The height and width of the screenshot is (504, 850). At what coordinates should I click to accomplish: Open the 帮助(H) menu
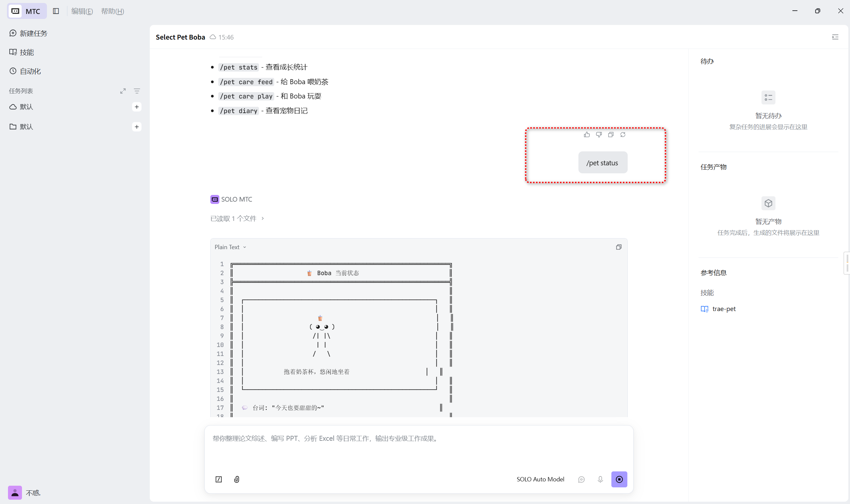click(x=112, y=11)
